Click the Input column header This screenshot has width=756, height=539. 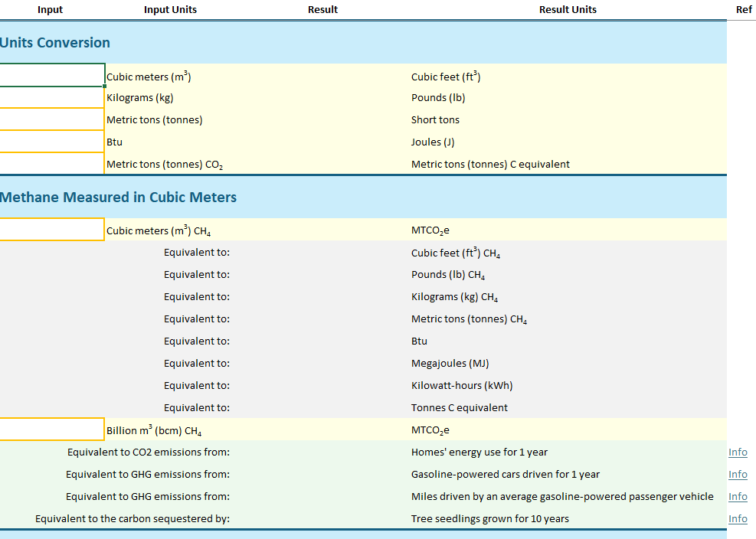point(50,9)
